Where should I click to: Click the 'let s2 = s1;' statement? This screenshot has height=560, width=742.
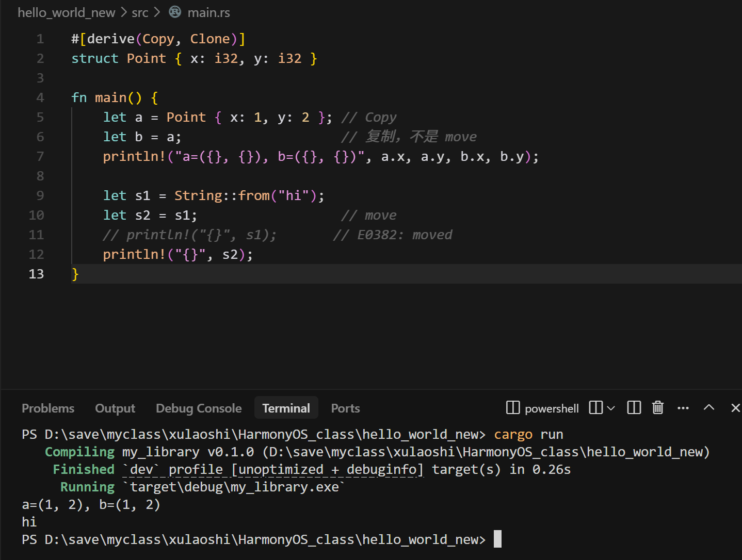coord(150,216)
